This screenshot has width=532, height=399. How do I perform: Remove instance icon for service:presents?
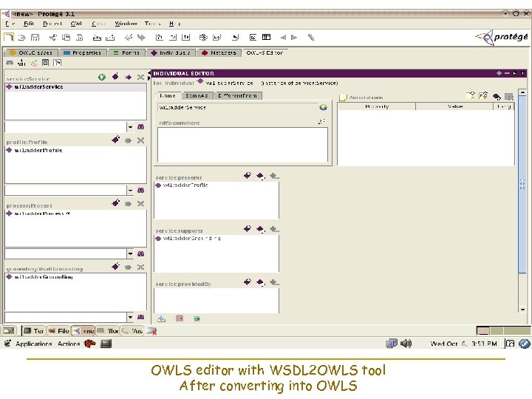coord(274,176)
